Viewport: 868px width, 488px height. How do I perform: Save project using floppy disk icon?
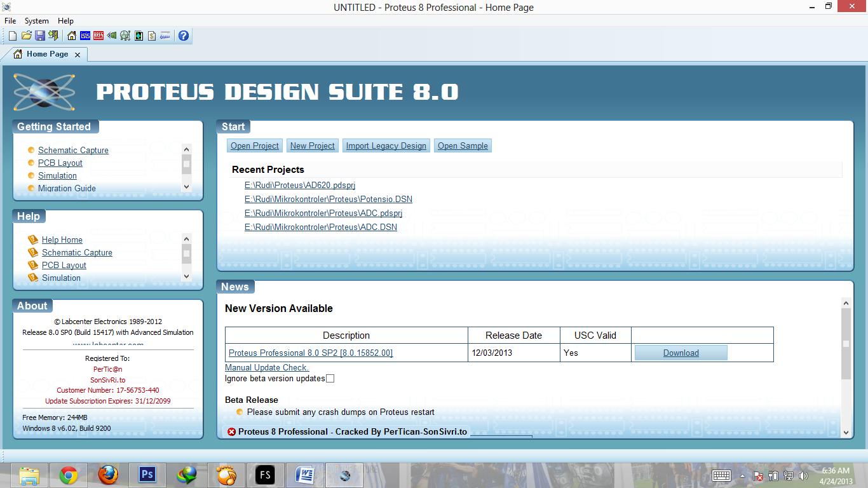[x=40, y=36]
